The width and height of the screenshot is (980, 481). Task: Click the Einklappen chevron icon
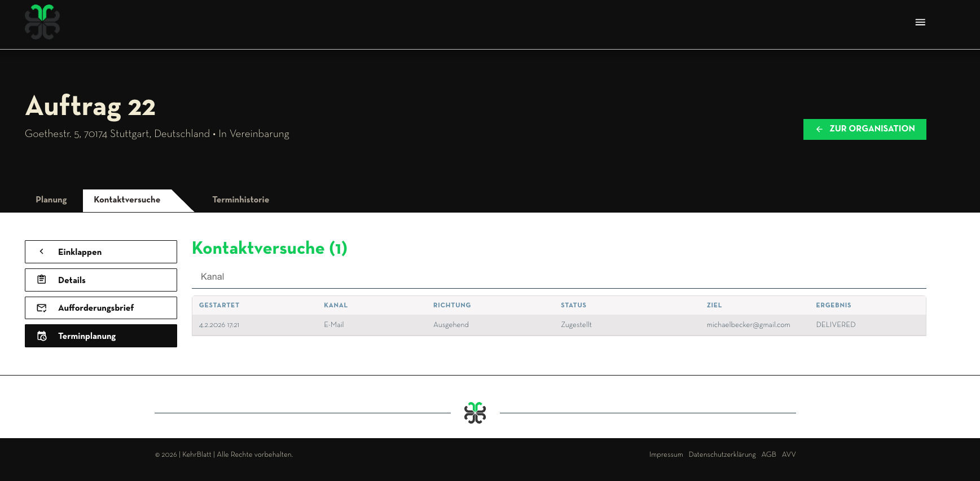coord(42,251)
